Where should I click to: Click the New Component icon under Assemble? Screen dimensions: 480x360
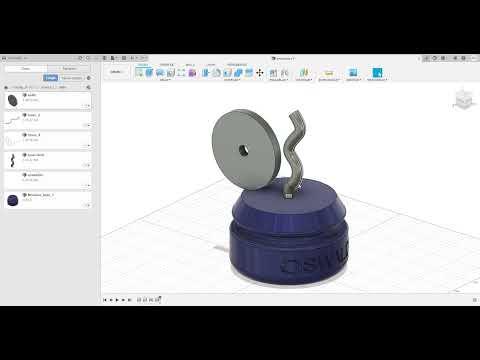tap(273, 72)
